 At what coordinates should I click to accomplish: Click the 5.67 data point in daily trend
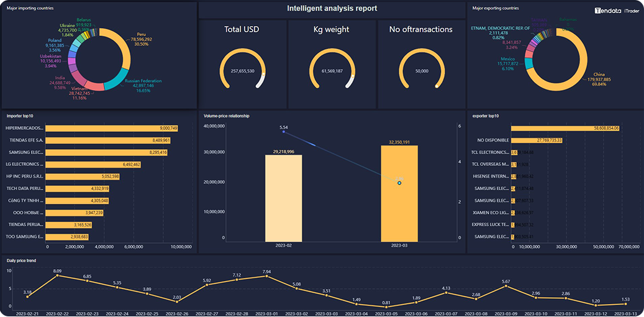point(506,286)
